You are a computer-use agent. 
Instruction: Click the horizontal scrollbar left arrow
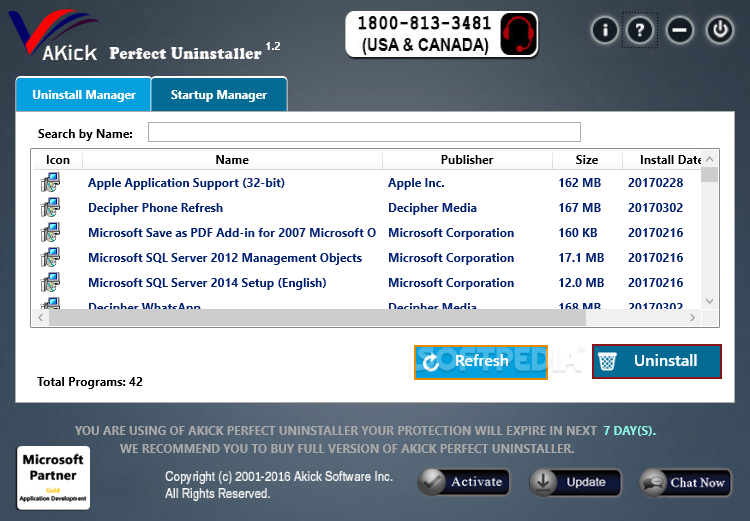[41, 318]
